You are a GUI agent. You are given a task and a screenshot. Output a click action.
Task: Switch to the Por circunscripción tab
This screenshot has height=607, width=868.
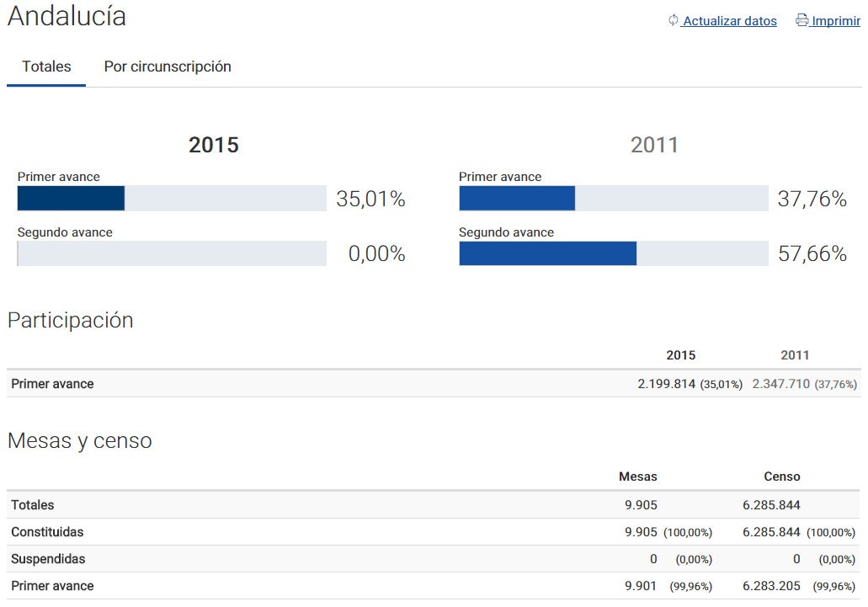pos(167,66)
